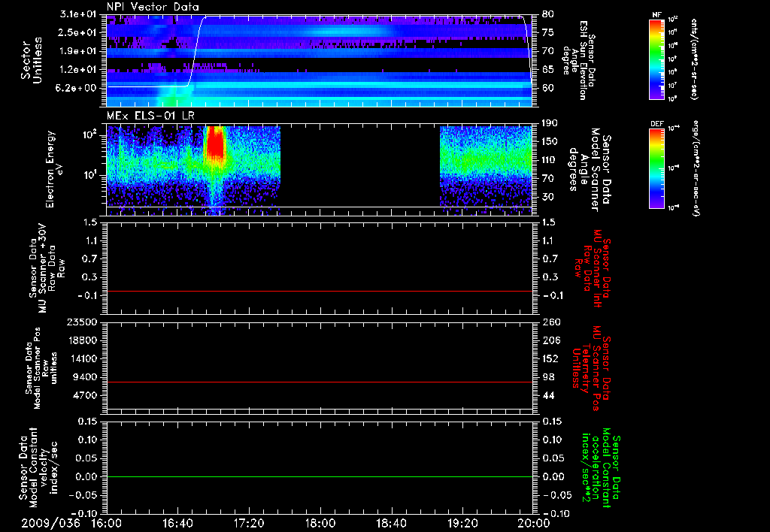Click the '3.1e+01' sector tick value
Image resolution: width=770 pixels, height=532 pixels.
click(77, 14)
